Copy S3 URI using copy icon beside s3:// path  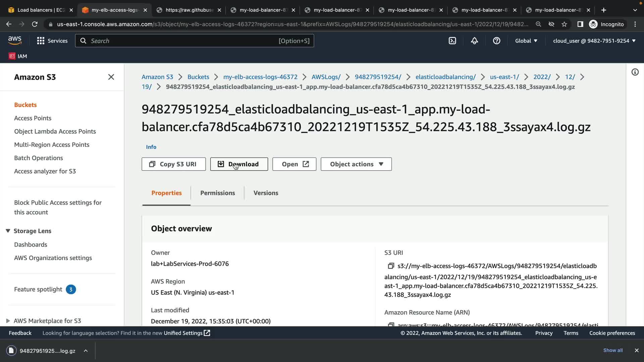pos(391,266)
